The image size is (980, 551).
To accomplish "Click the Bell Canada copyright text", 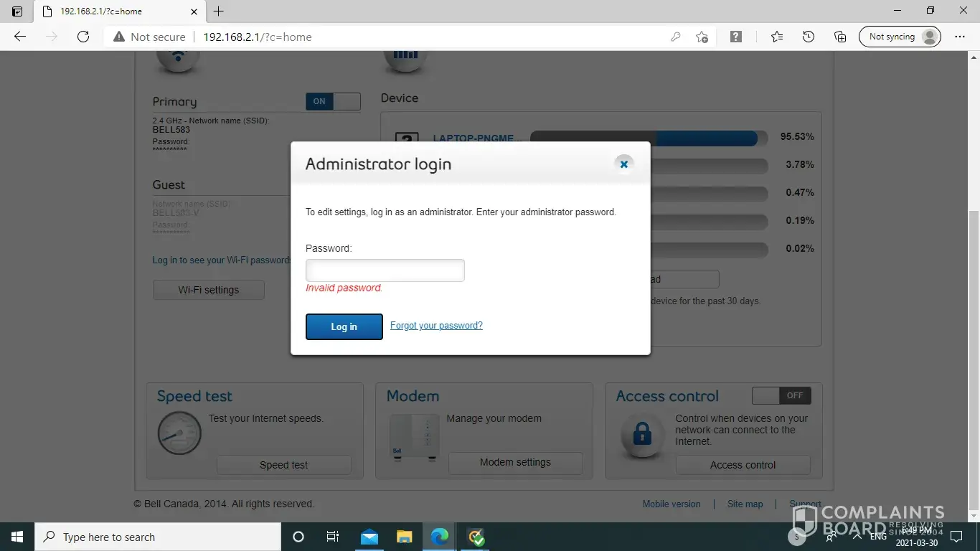I will pos(224,504).
